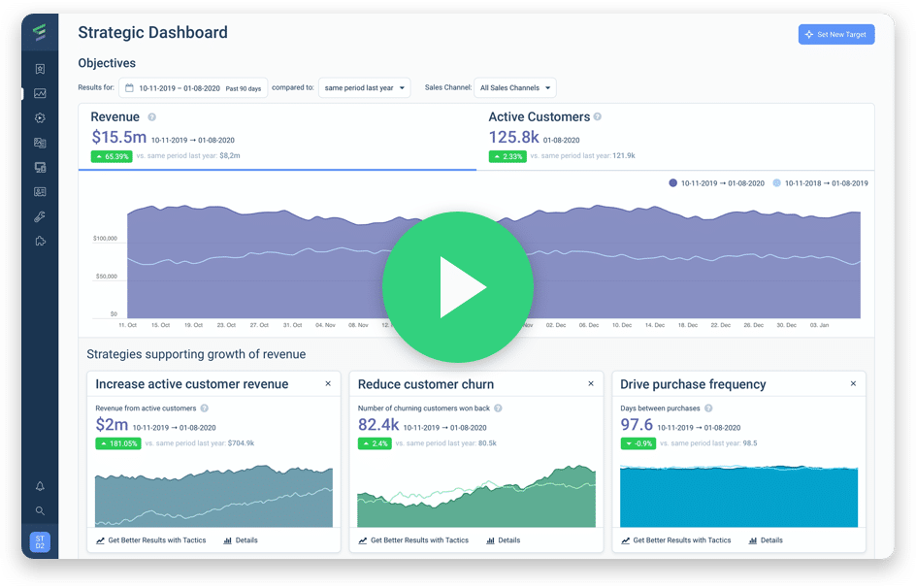916x588 pixels.
Task: Open the puzzle piece integrations icon
Action: tap(40, 241)
